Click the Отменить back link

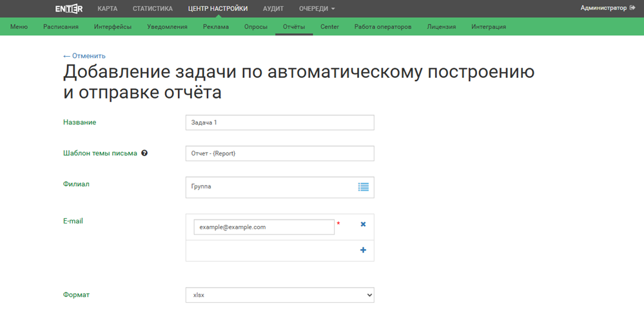coord(84,56)
